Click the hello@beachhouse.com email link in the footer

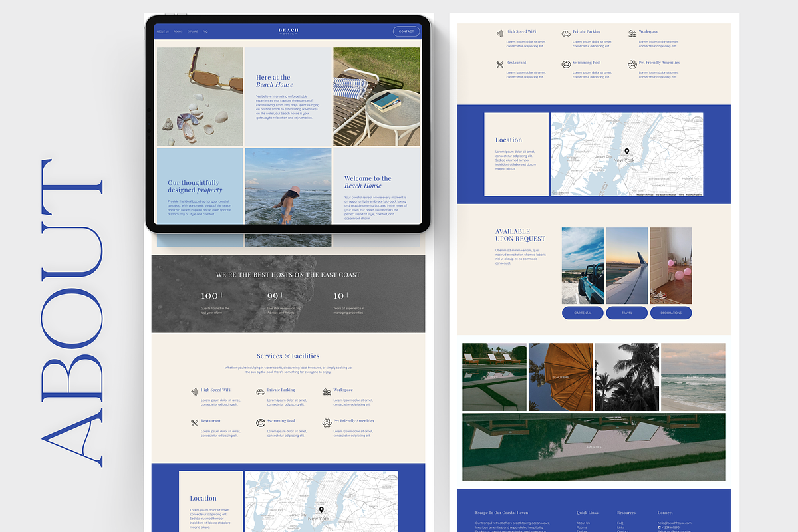(x=674, y=523)
